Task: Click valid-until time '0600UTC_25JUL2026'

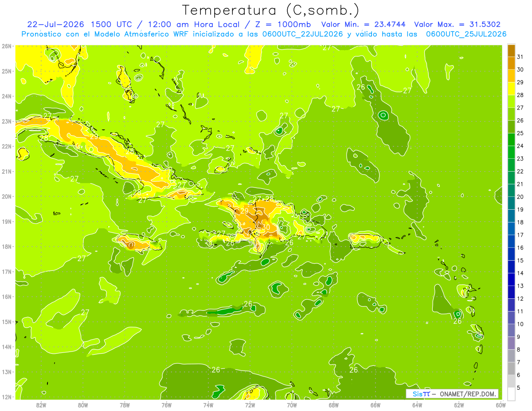Action: click(x=466, y=34)
